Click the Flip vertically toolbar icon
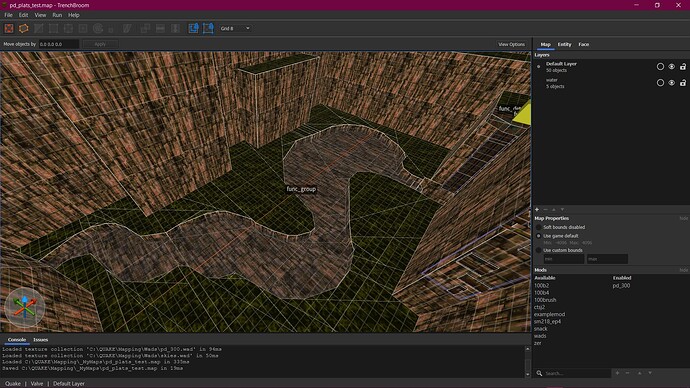The image size is (690, 388). tap(176, 29)
